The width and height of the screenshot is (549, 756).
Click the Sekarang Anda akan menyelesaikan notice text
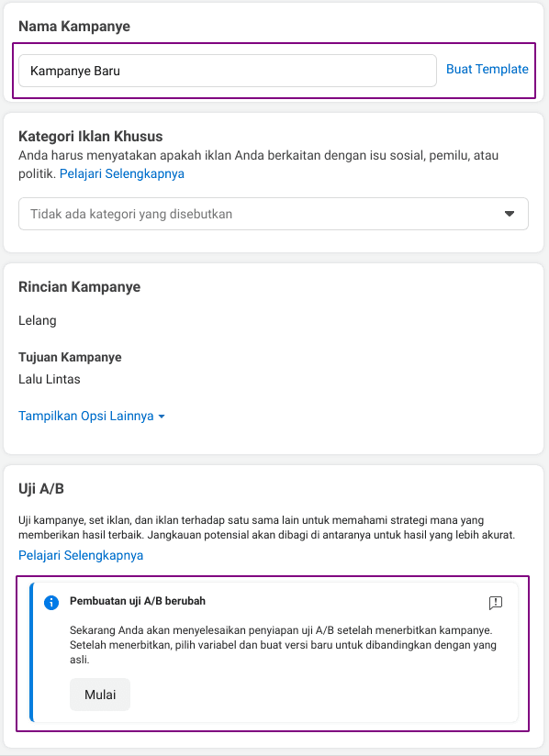tap(283, 645)
